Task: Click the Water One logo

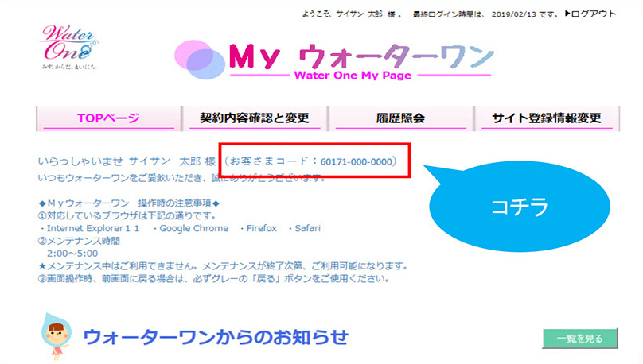Action: (x=69, y=46)
